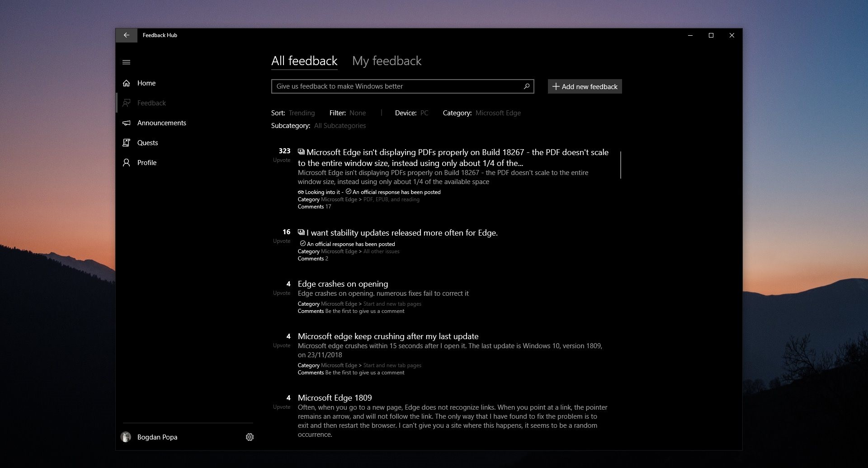Switch to the My feedback tab

(x=387, y=61)
